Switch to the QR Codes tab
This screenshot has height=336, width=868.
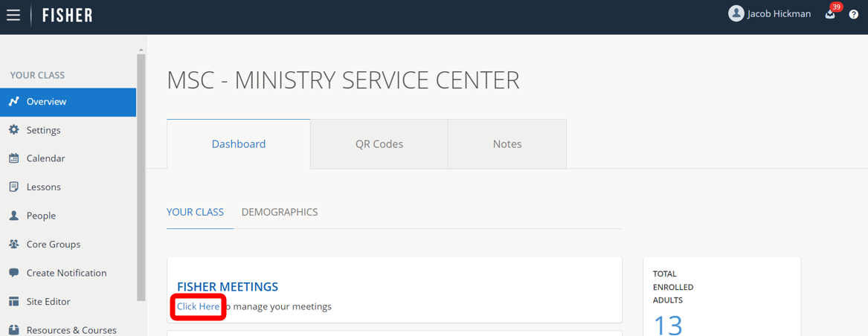[379, 144]
